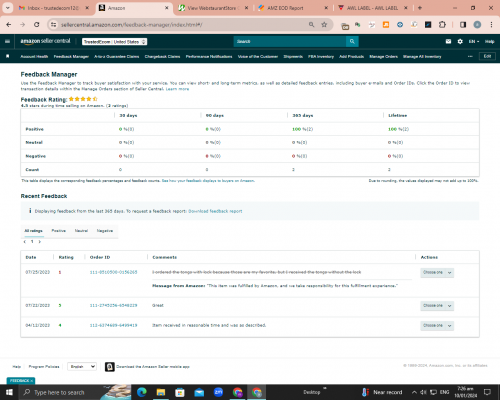Open the Windows Start menu
Screen dimensions: 500x400
[x=9, y=392]
